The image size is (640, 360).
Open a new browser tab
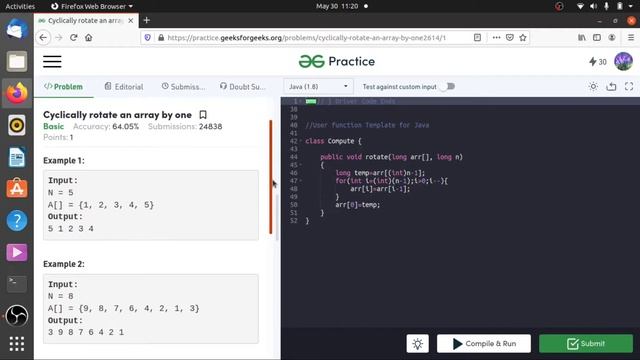147,20
